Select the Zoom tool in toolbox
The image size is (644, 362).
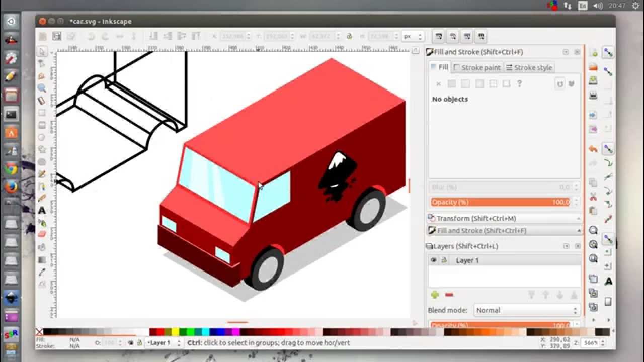(x=42, y=88)
